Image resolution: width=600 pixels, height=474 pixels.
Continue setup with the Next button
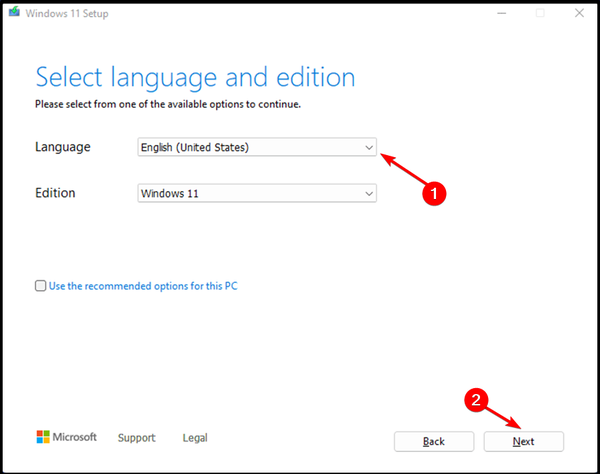point(523,441)
